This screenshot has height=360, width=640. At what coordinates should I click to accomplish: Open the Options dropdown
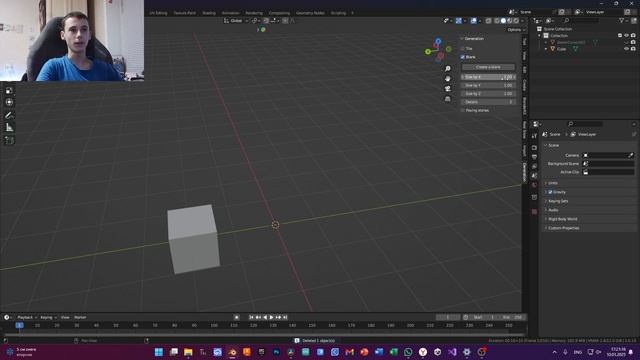(x=516, y=30)
